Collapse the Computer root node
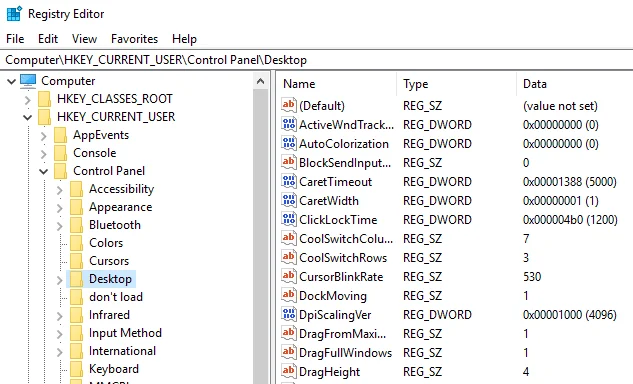 (x=11, y=81)
